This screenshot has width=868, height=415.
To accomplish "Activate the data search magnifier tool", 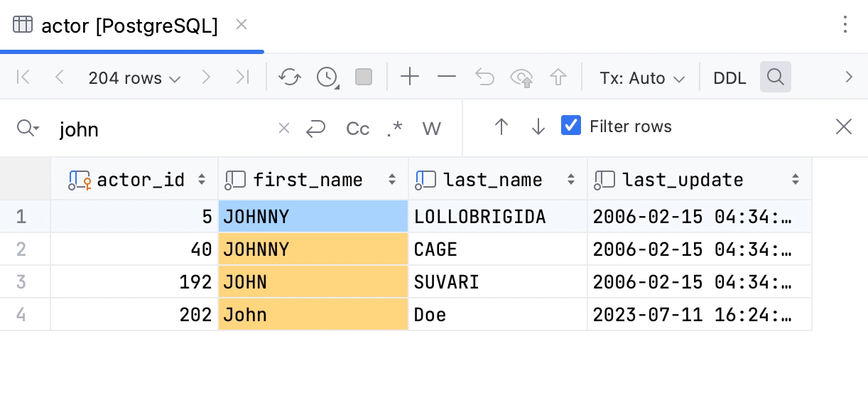I will [x=776, y=77].
